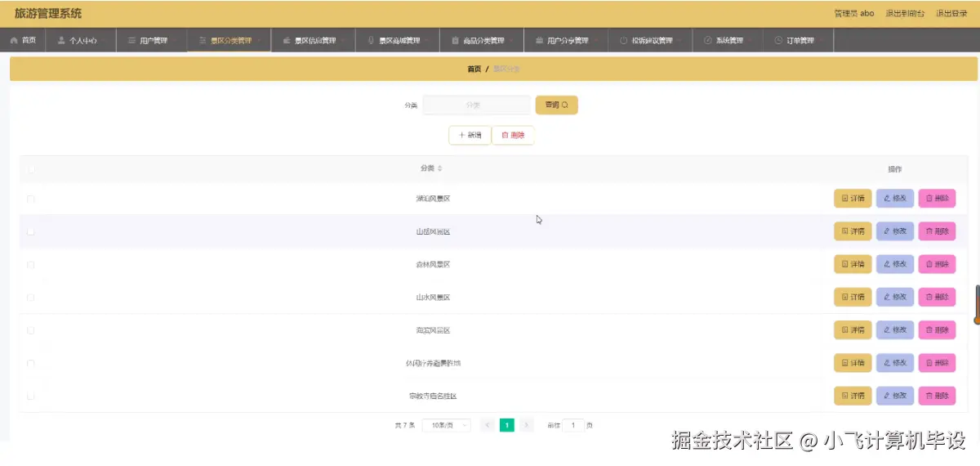Open 详情 for the 海滨风景区 row

tap(853, 330)
